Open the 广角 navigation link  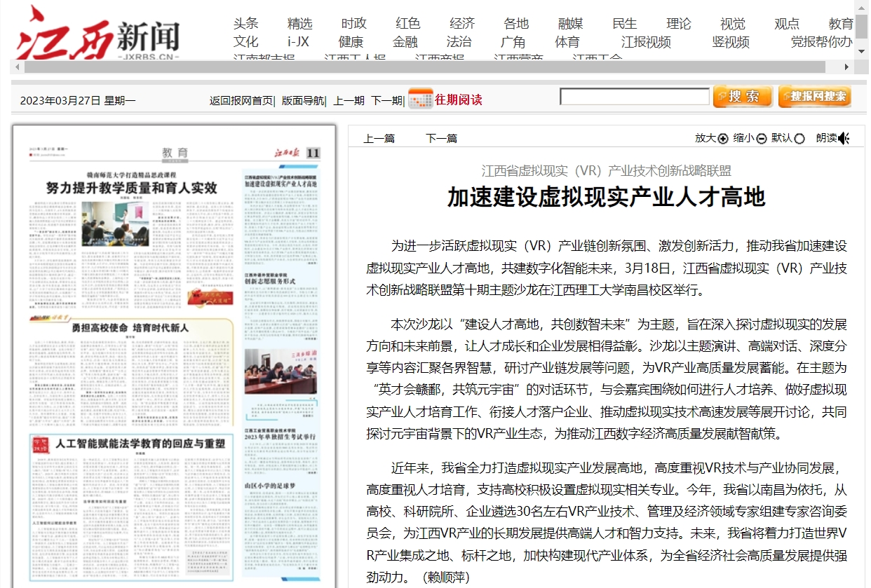point(513,42)
